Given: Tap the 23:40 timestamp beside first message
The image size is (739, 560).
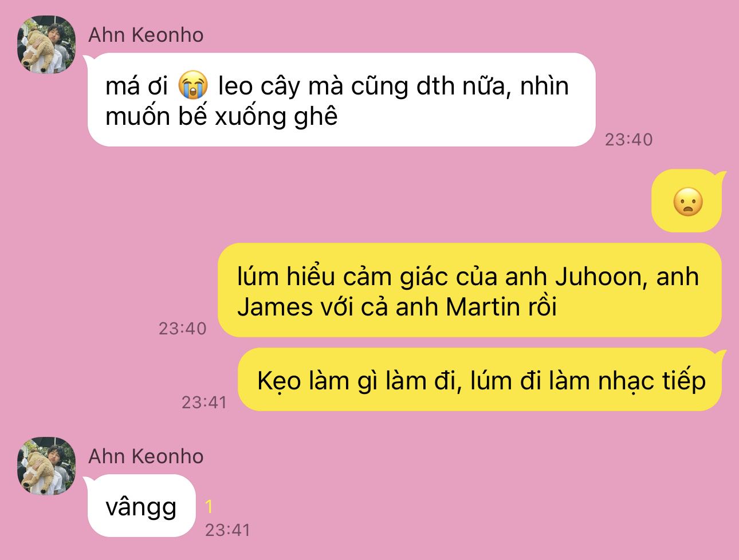Looking at the screenshot, I should click(629, 139).
